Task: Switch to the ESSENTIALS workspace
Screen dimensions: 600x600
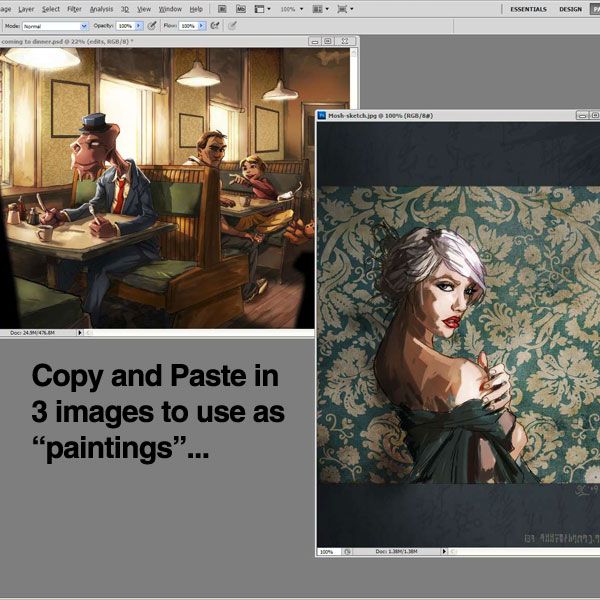Action: click(x=528, y=9)
